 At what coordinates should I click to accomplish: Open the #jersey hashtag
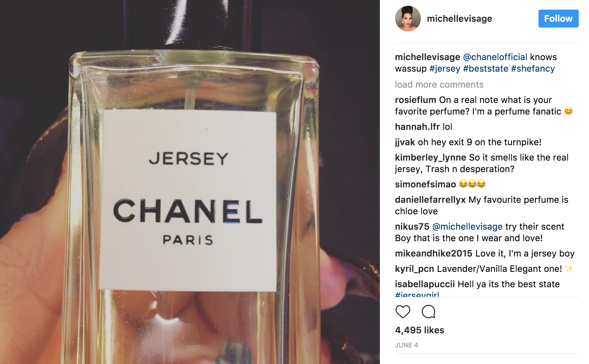tap(445, 68)
